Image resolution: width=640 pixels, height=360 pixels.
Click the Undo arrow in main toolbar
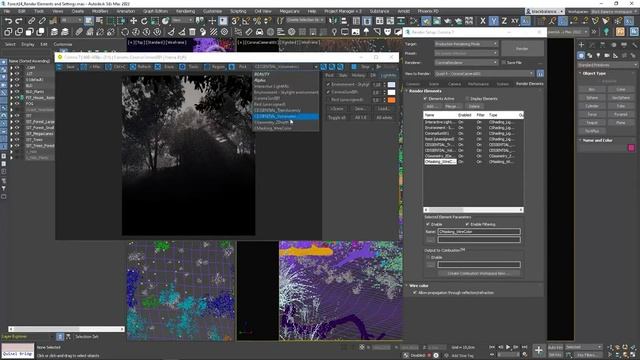(9, 20)
